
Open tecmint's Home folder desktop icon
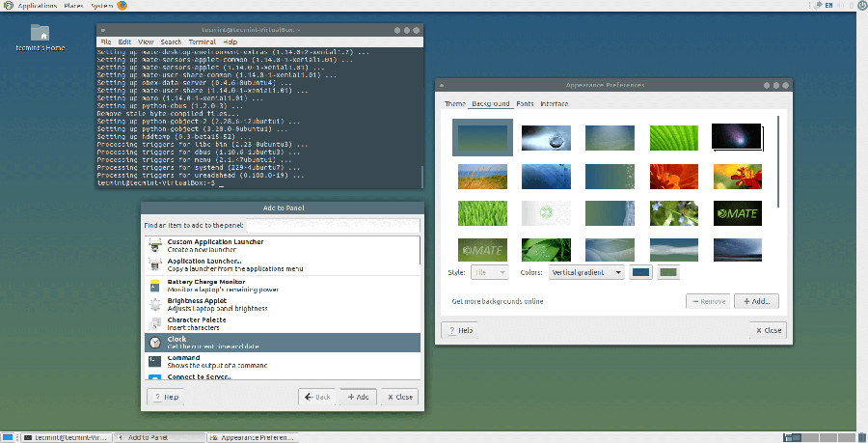41,34
